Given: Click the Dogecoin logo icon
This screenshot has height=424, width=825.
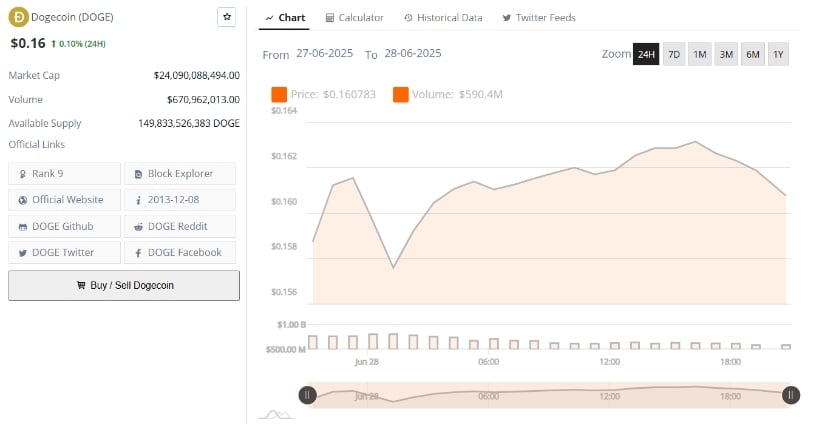Looking at the screenshot, I should 18,17.
